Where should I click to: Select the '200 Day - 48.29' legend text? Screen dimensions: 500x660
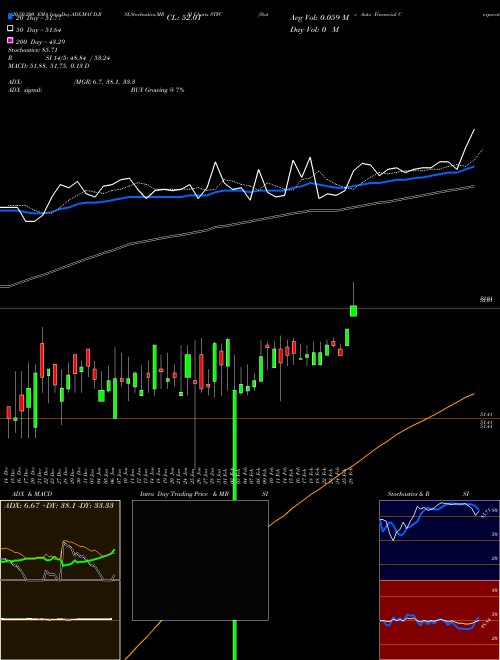40,42
